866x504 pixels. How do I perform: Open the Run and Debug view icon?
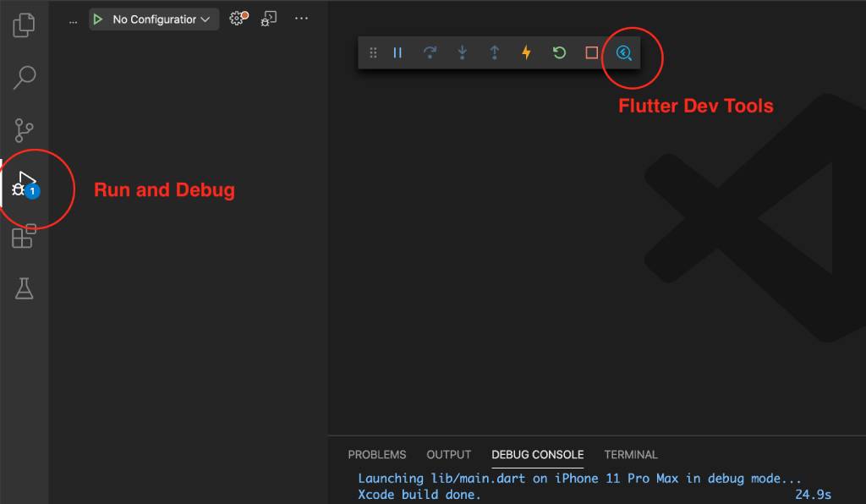(x=25, y=185)
